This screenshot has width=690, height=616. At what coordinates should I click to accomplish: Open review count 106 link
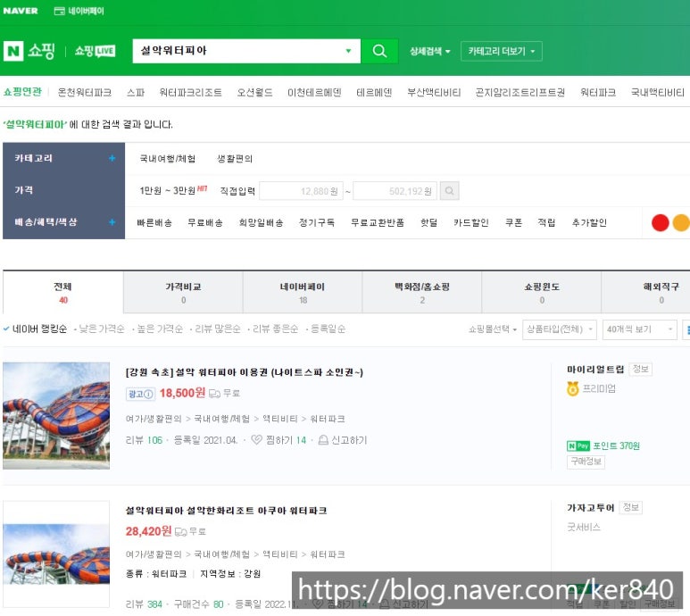(155, 440)
